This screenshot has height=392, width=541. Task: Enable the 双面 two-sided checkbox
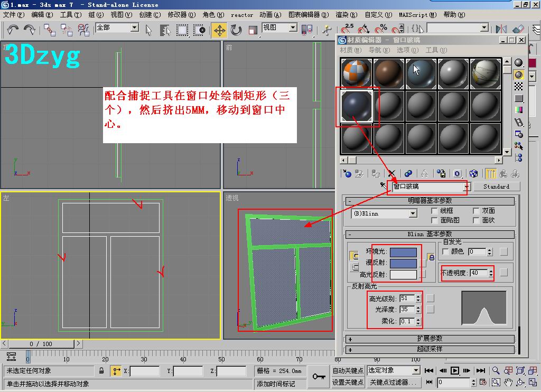pos(476,210)
